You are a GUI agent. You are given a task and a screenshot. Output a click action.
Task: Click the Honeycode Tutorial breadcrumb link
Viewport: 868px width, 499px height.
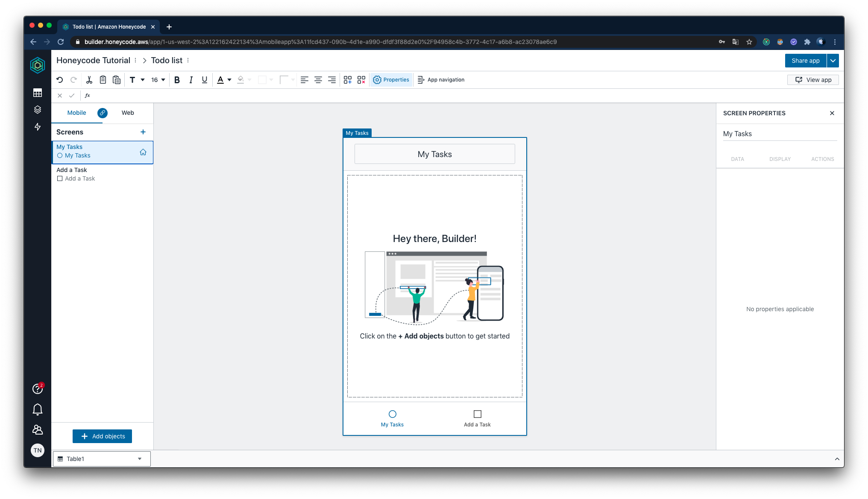point(93,61)
